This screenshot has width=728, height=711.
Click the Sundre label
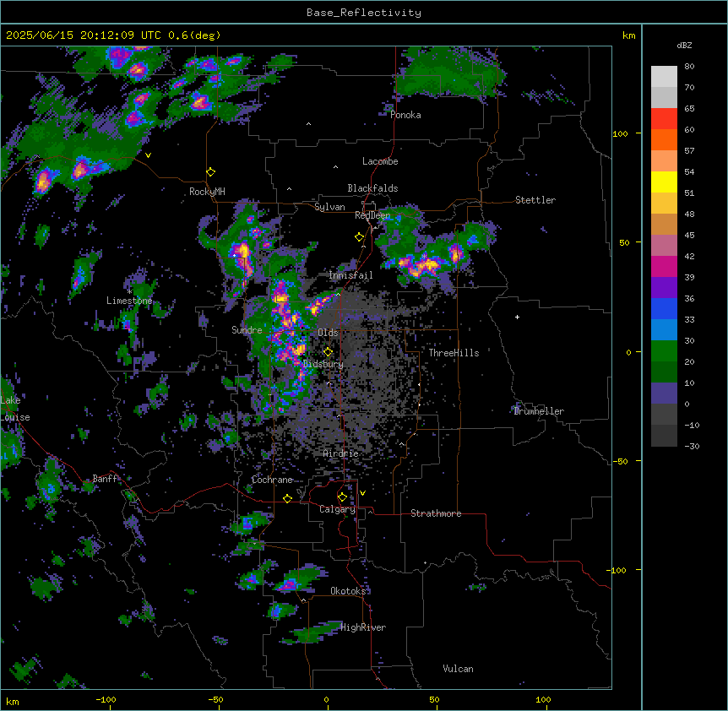coord(247,330)
